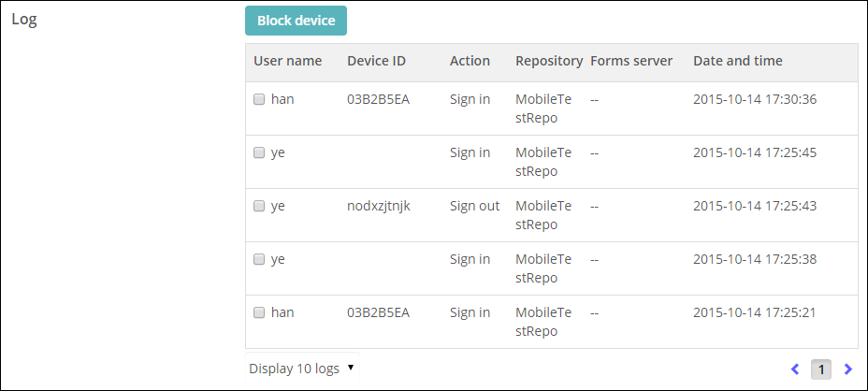Sort by User name column header
The image size is (868, 391).
288,61
